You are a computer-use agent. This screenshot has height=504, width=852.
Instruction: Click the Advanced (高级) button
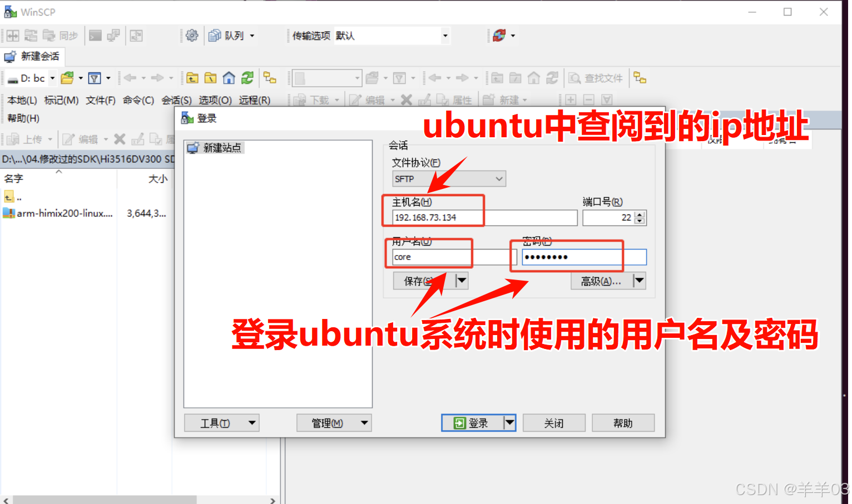[602, 281]
